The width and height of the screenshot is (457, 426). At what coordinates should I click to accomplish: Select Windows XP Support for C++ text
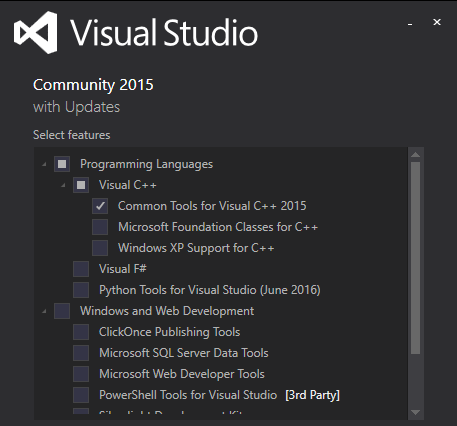(x=196, y=248)
